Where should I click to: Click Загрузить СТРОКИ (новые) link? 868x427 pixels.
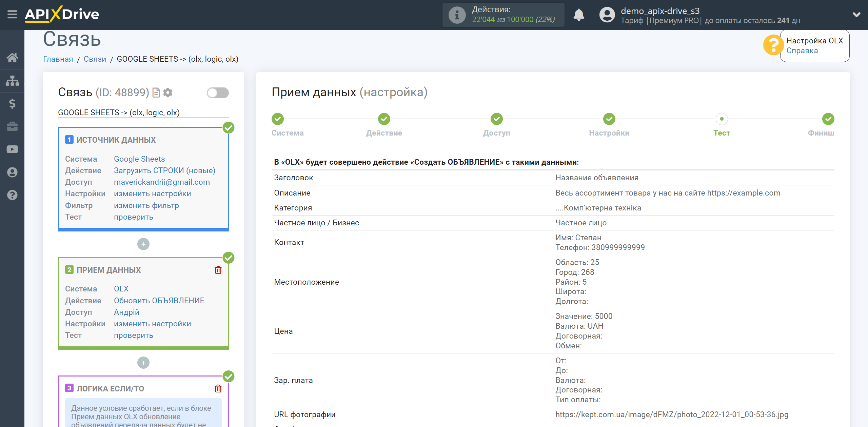(165, 170)
